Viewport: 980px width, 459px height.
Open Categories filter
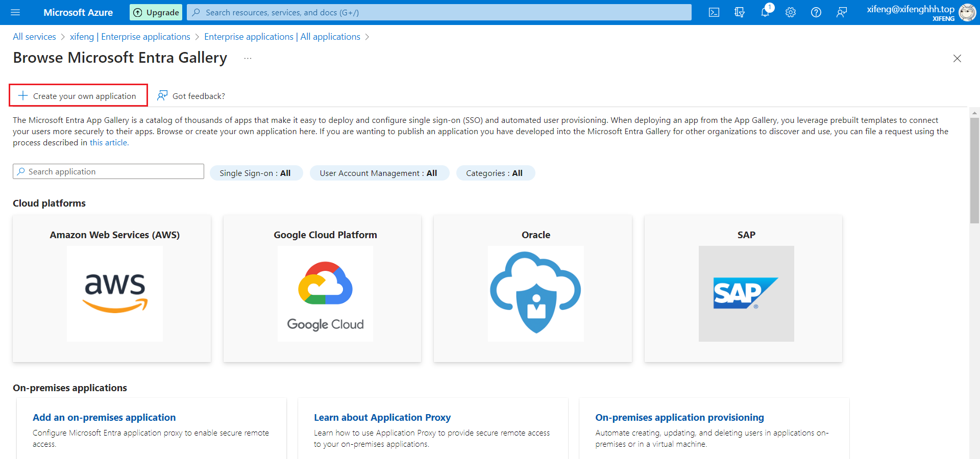tap(495, 173)
